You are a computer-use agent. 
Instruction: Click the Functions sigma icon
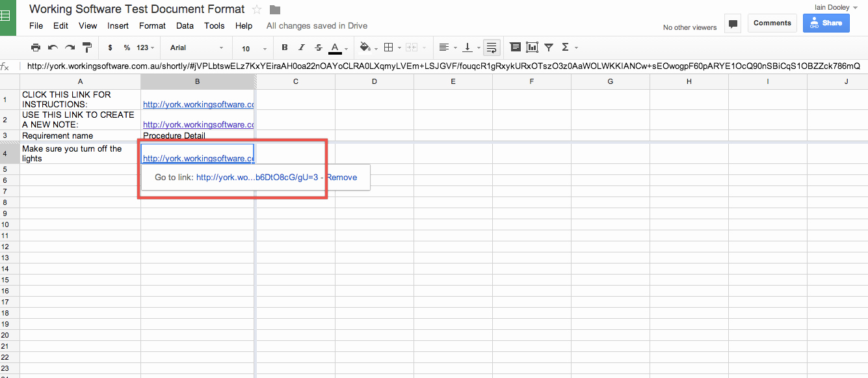pyautogui.click(x=565, y=47)
